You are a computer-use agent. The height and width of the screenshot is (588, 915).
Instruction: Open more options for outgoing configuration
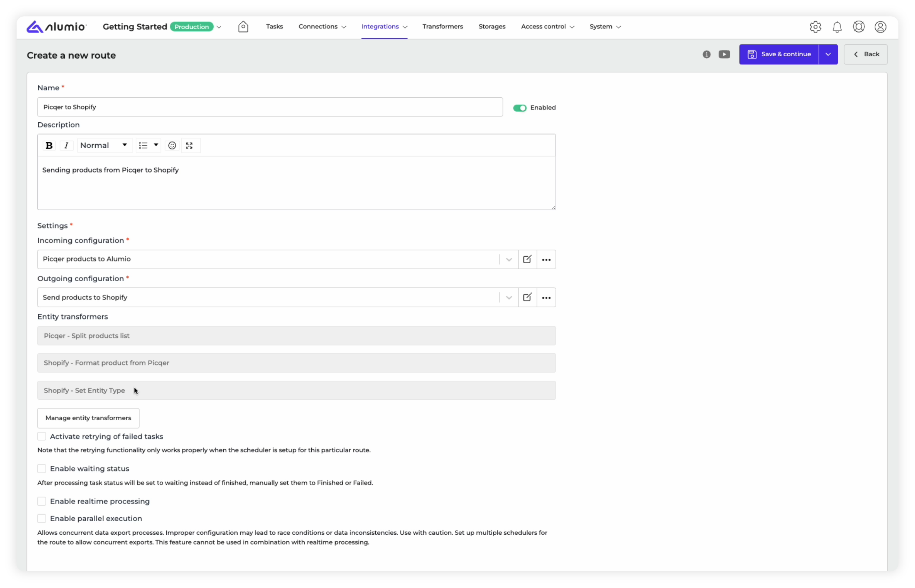(x=546, y=297)
